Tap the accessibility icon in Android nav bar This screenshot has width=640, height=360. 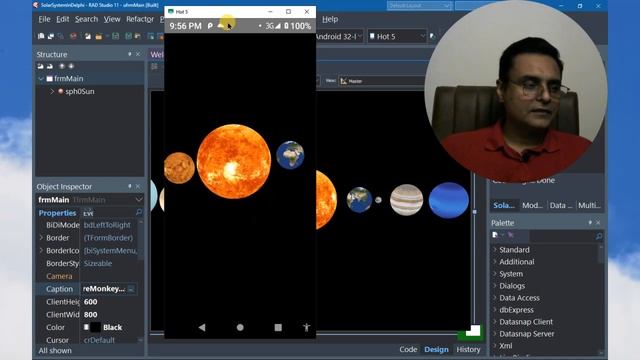(x=307, y=327)
